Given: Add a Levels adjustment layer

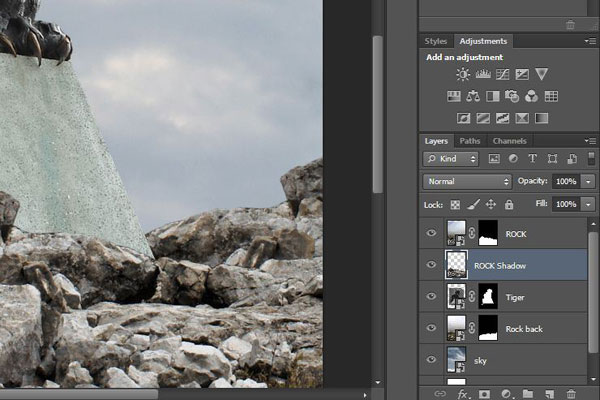Looking at the screenshot, I should click(x=482, y=74).
